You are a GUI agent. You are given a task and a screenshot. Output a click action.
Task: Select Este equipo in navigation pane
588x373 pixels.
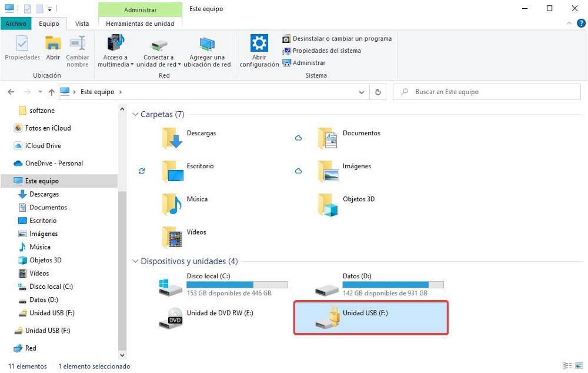pyautogui.click(x=59, y=181)
